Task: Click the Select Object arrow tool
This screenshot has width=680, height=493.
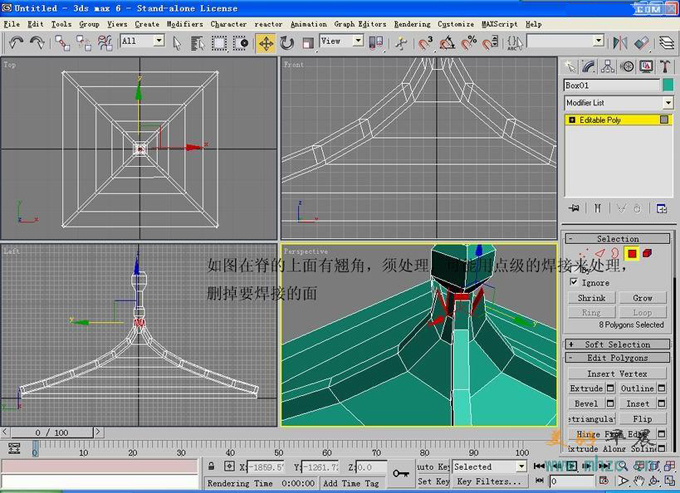Action: [177, 42]
